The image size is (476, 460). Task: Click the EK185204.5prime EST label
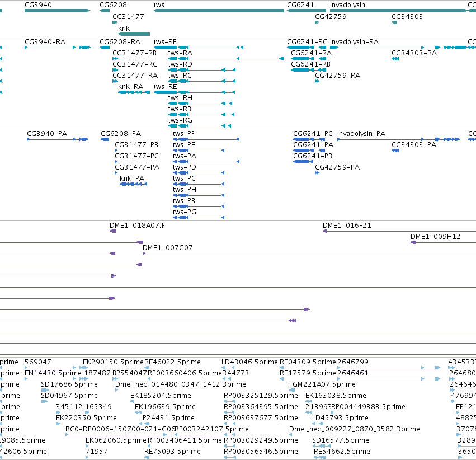coord(161,396)
